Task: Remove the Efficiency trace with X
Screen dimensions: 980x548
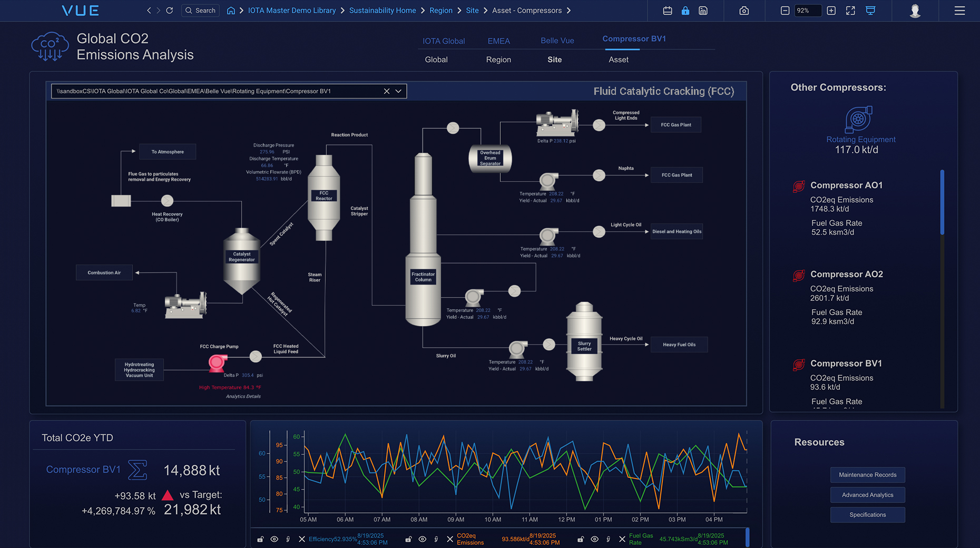Action: coord(302,539)
